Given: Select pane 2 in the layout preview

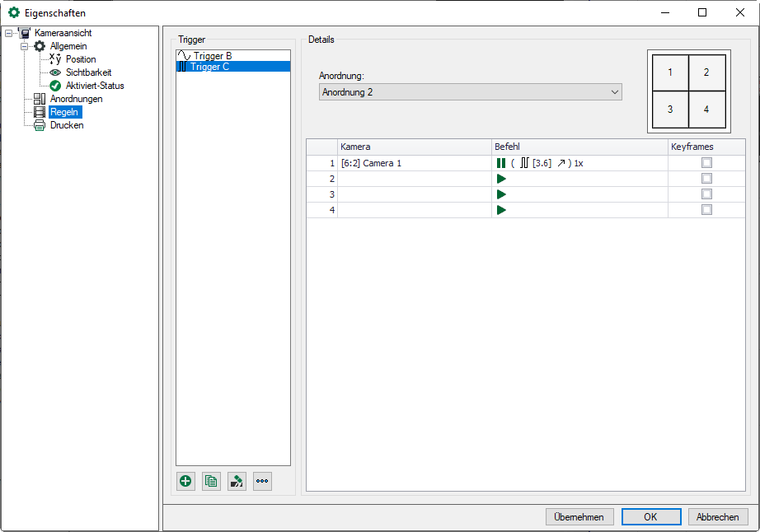Looking at the screenshot, I should [707, 72].
